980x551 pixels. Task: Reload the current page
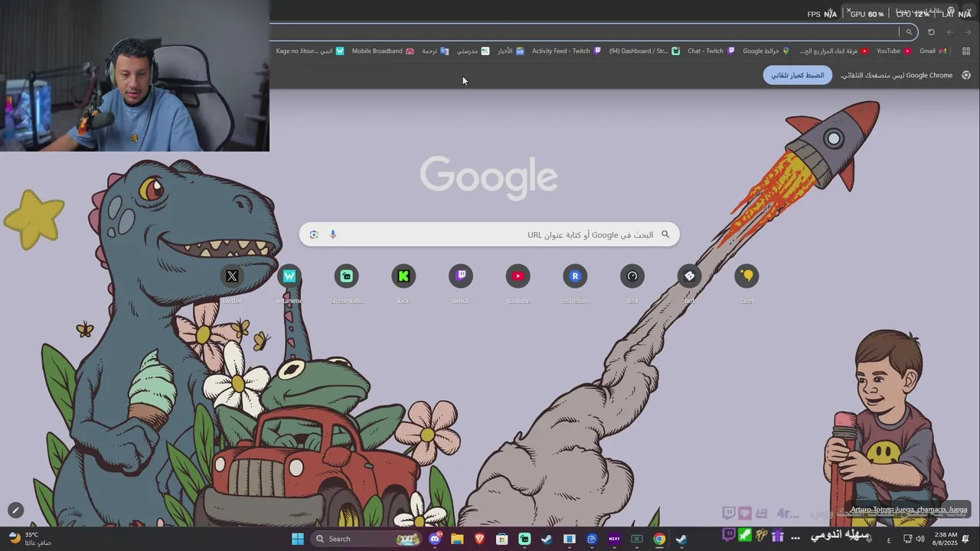931,32
